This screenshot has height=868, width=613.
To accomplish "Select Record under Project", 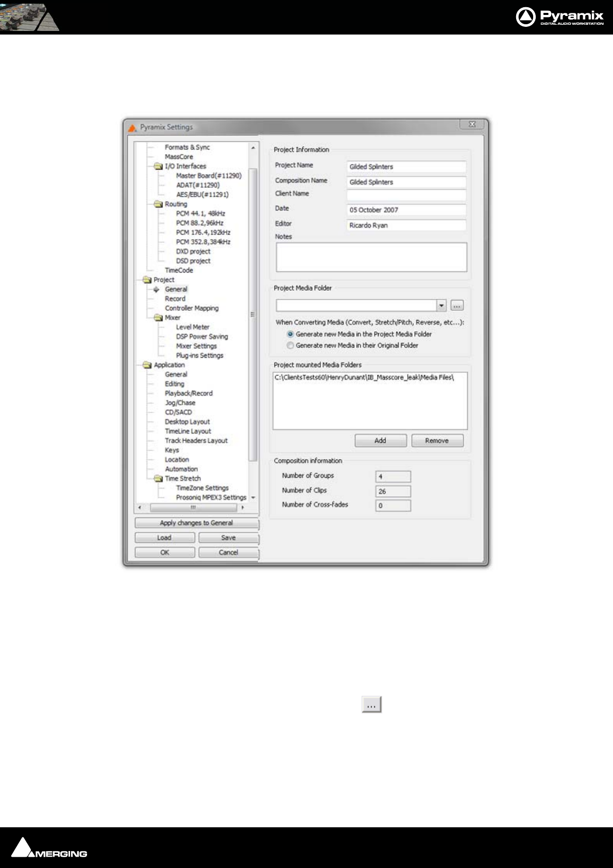I will pos(175,298).
